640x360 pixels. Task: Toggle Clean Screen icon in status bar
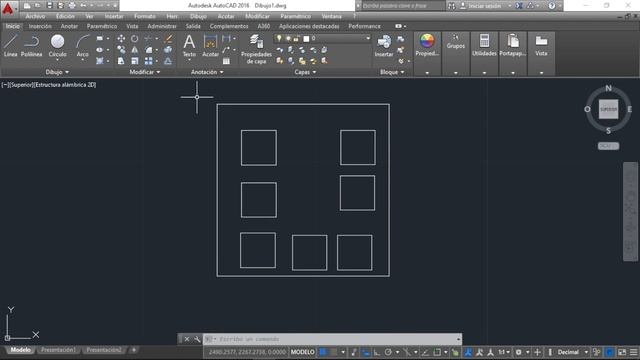(622, 352)
